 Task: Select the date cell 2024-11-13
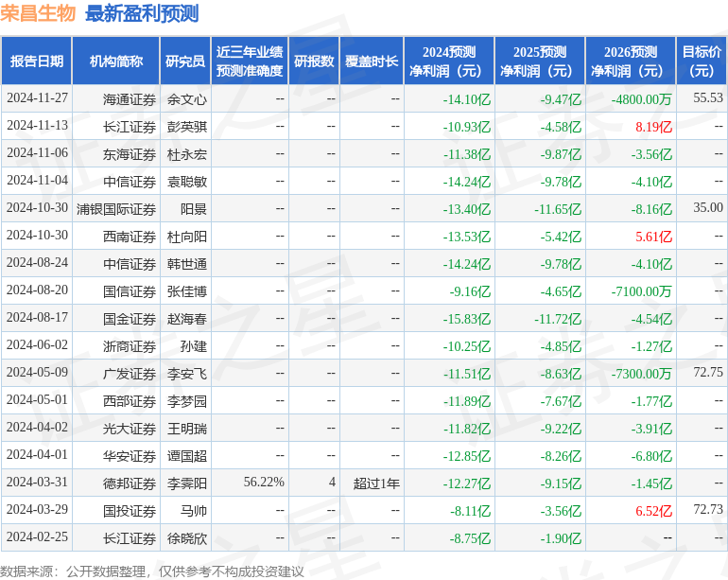(37, 126)
